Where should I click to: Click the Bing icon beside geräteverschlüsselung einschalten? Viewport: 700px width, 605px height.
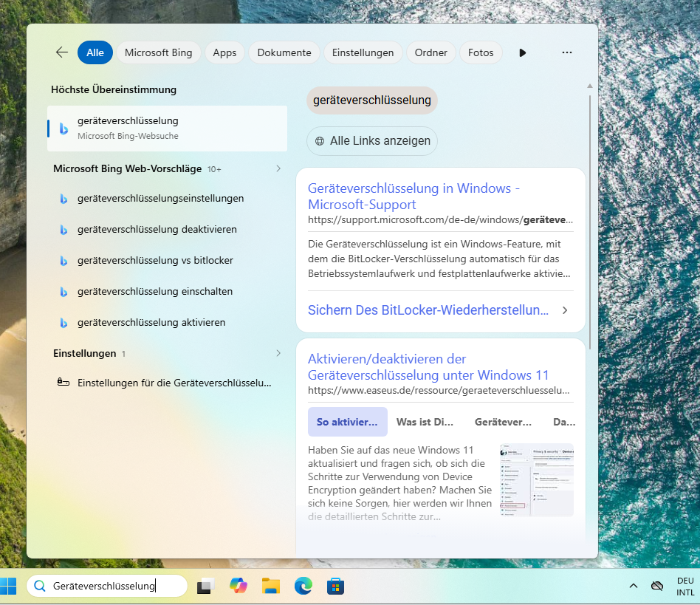coord(64,292)
